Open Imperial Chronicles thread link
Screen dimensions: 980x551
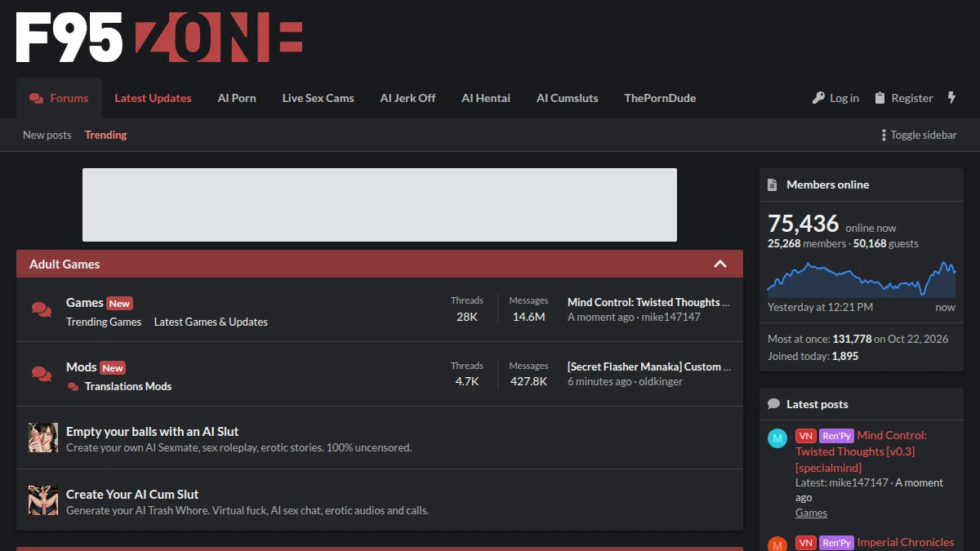tap(905, 542)
